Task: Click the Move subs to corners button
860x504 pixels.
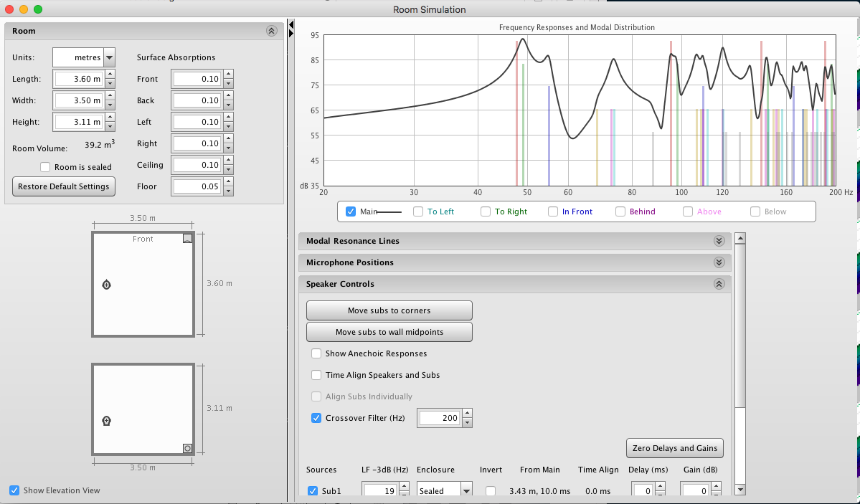Action: pos(389,310)
